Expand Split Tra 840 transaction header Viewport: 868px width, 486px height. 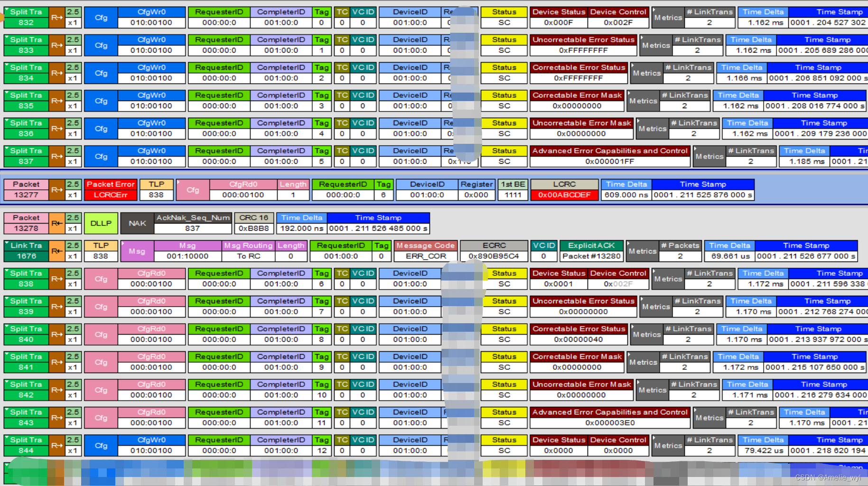(26, 334)
